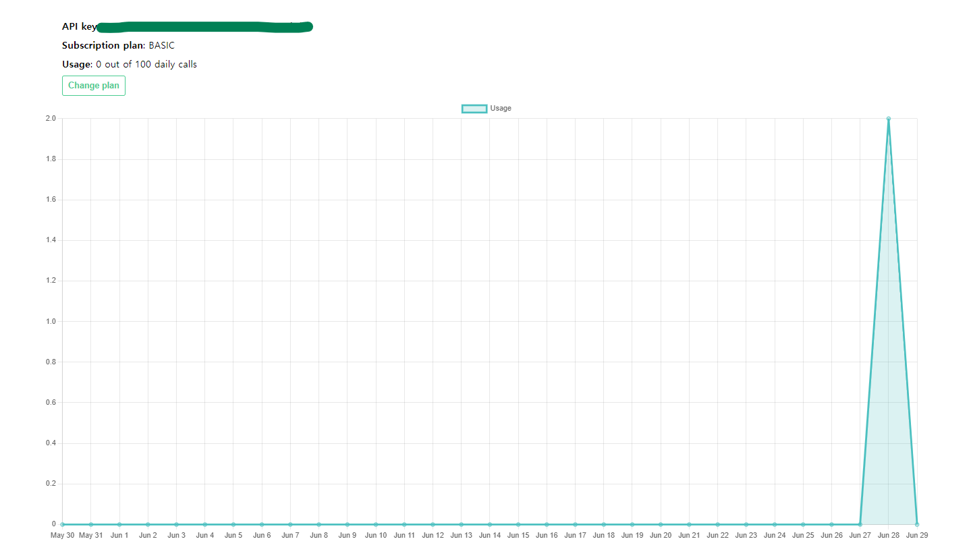Select the 'Jun 20' x-axis label
This screenshot has height=560, width=969.
(661, 536)
